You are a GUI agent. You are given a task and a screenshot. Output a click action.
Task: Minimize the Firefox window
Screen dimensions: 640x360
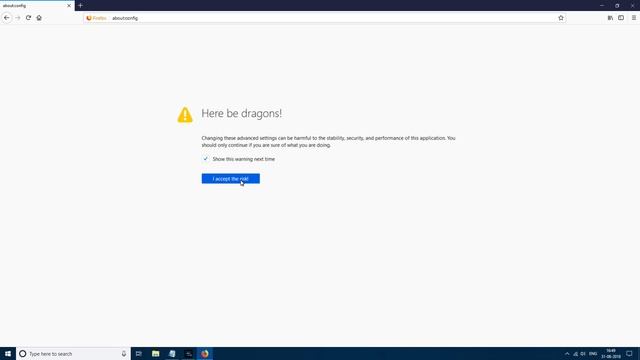coord(602,6)
